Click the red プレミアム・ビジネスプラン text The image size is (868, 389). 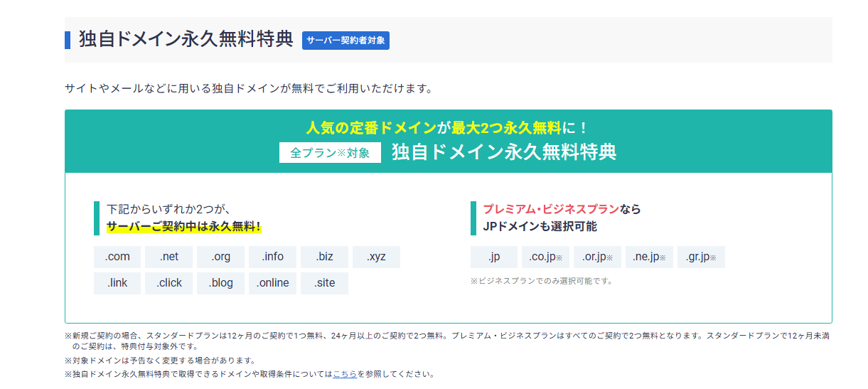(x=550, y=209)
